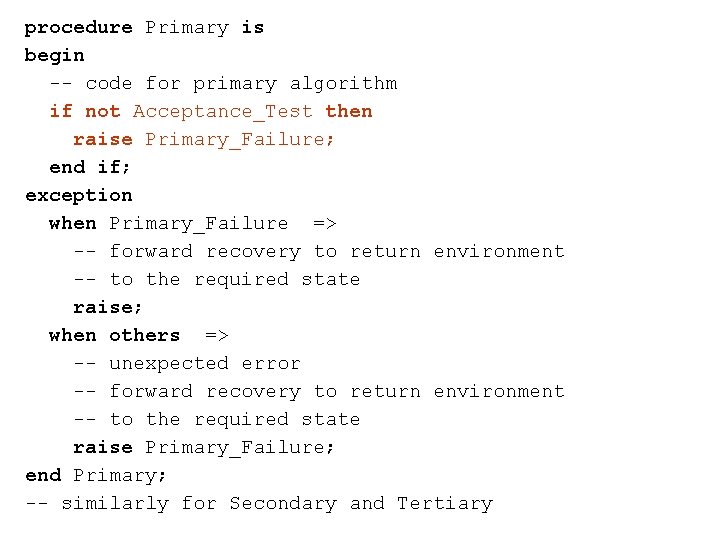Click the 'if not' keywords

[84, 111]
